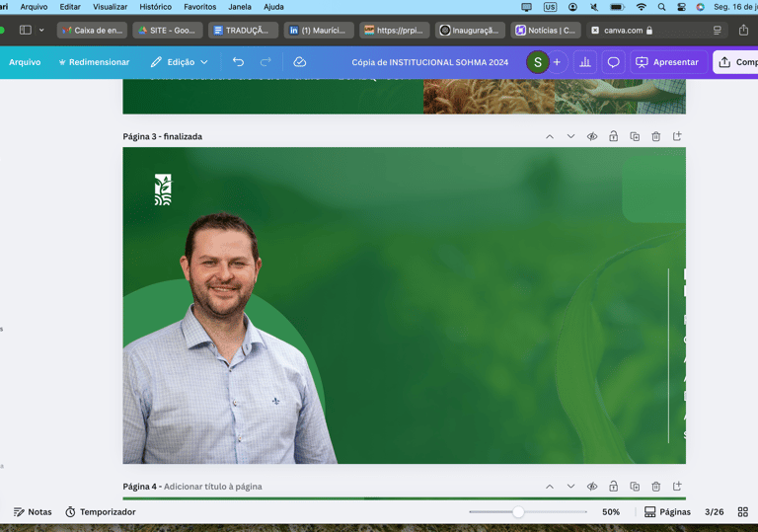Screen dimensions: 758x532
Task: Click the cloud save status icon
Action: 300,62
